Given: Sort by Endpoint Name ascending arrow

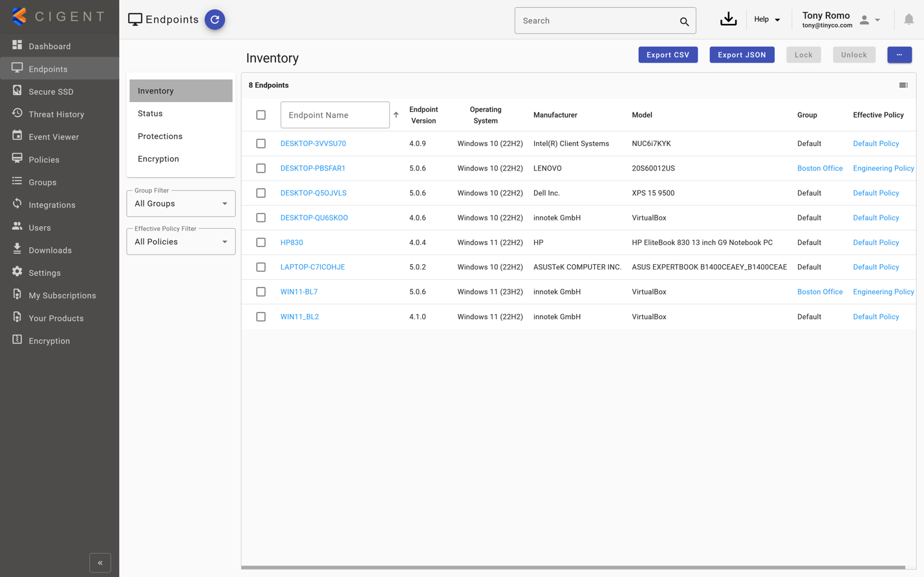Looking at the screenshot, I should 396,115.
